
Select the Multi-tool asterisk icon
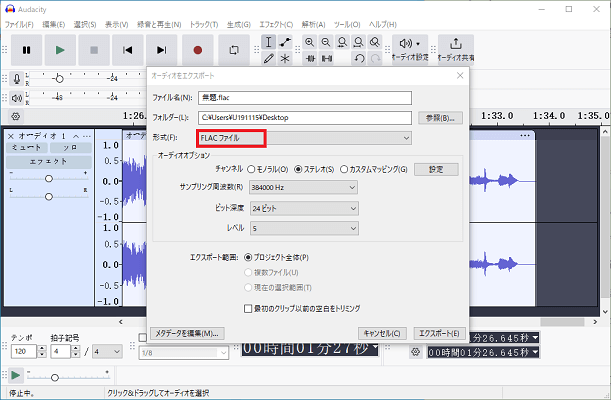[x=285, y=58]
